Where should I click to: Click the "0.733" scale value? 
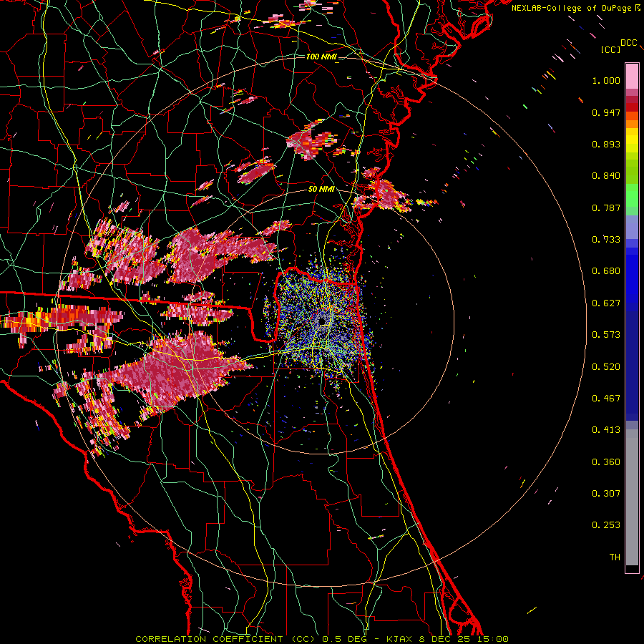pyautogui.click(x=606, y=240)
